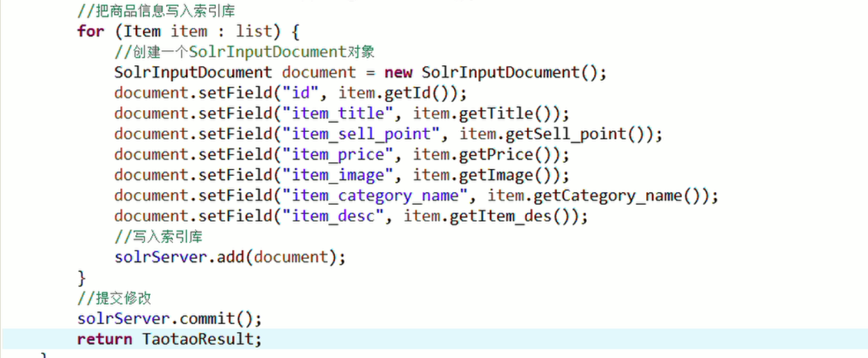
Task: Click the line "solrServer.add(document);"
Action: [x=230, y=258]
